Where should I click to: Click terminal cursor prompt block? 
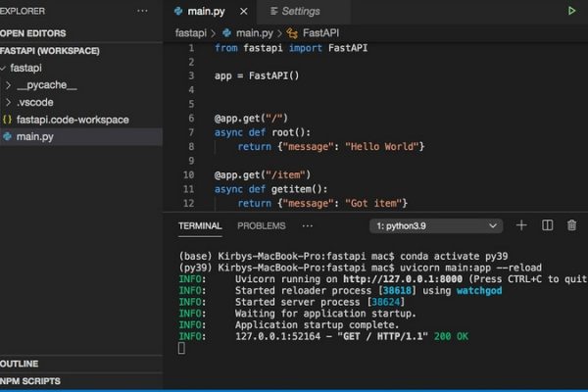pos(181,348)
